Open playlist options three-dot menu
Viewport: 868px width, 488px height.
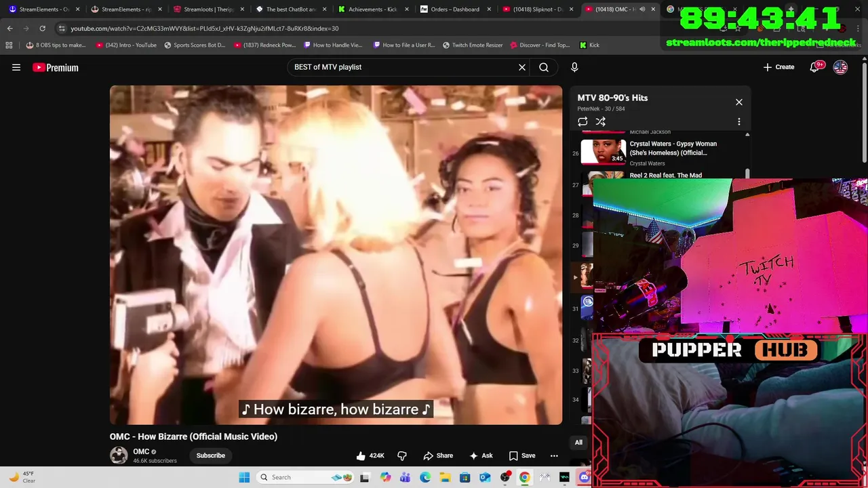(x=739, y=121)
